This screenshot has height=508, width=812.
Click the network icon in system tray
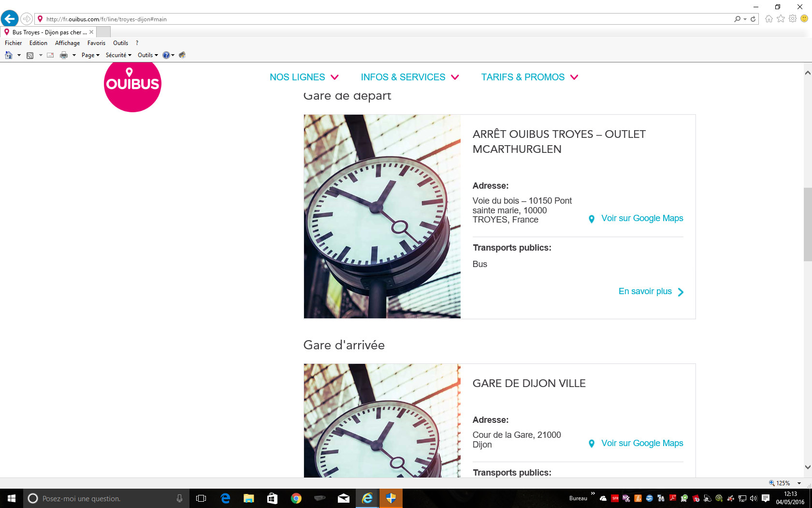pos(742,498)
